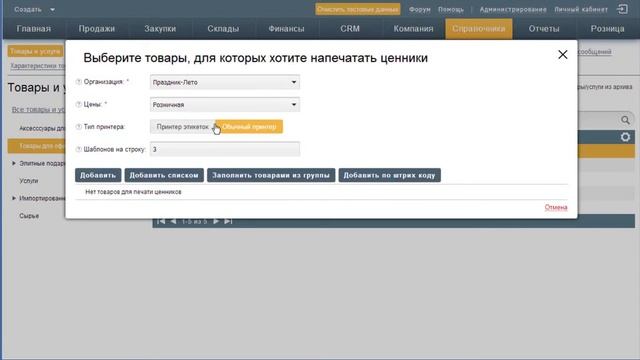The height and width of the screenshot is (360, 640).
Task: Open the Справочники menu
Action: (x=478, y=29)
